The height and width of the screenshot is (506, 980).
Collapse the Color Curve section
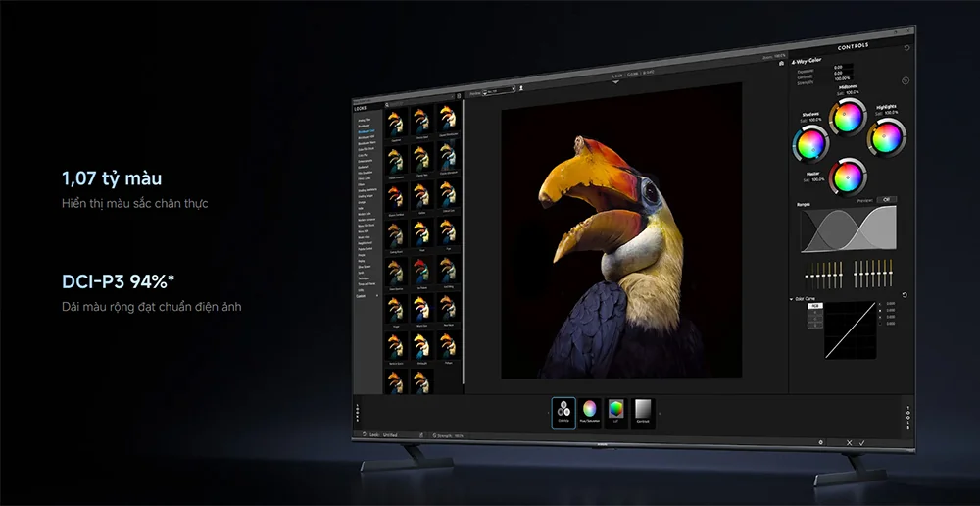point(792,298)
